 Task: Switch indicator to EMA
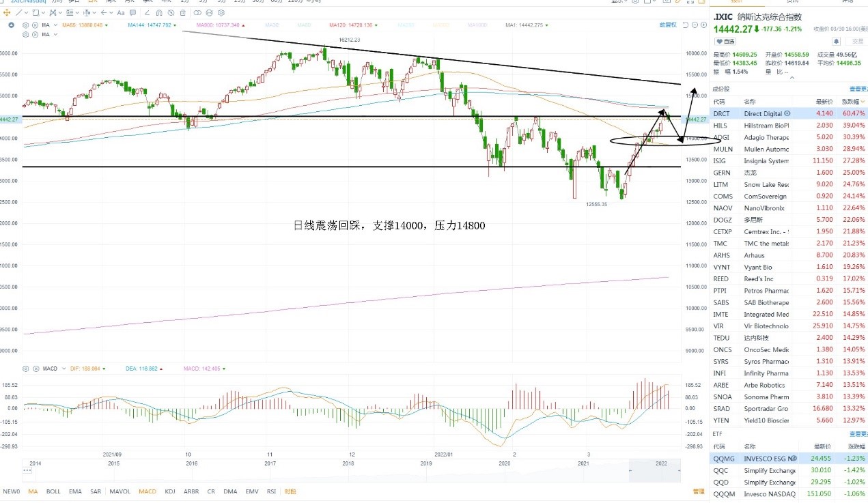click(x=75, y=491)
